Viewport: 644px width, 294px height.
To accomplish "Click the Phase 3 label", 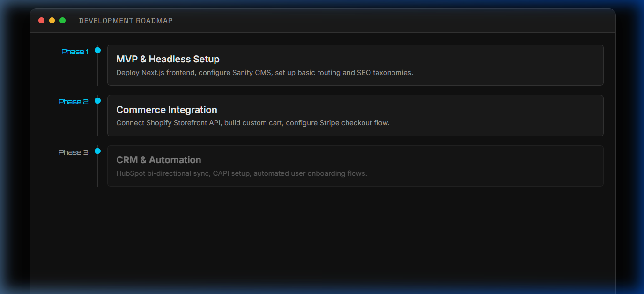I will coord(74,152).
